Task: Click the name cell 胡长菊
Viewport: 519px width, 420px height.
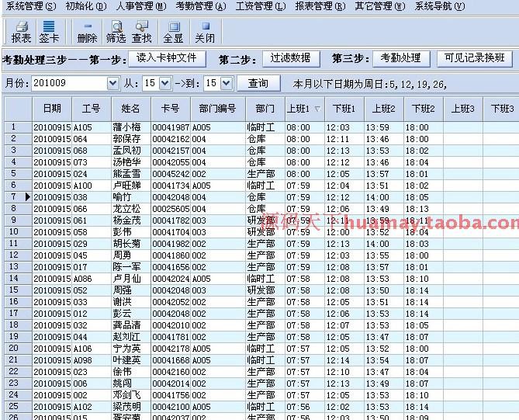Action: (131, 244)
